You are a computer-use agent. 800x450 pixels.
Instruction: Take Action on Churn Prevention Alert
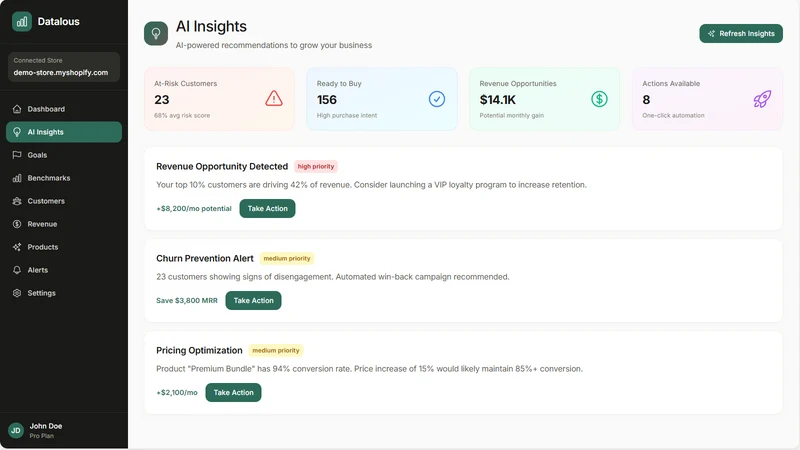253,301
